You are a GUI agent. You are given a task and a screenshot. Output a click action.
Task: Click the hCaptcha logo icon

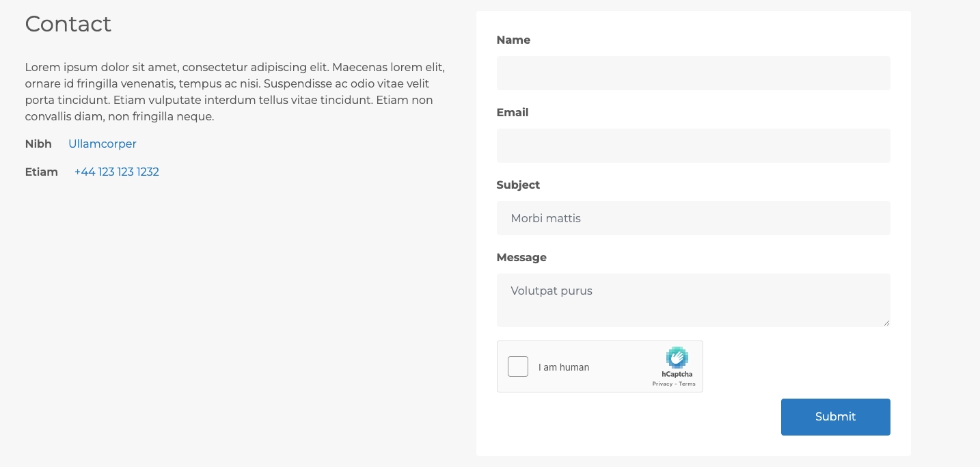[677, 358]
